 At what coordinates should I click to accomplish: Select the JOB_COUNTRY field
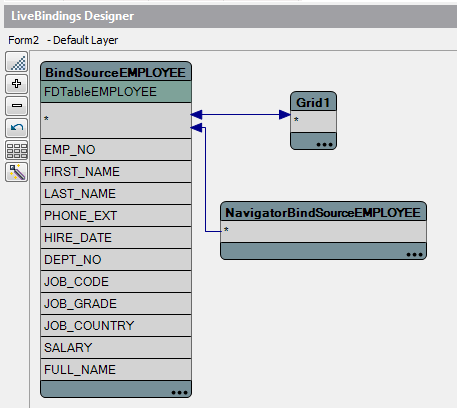point(116,326)
